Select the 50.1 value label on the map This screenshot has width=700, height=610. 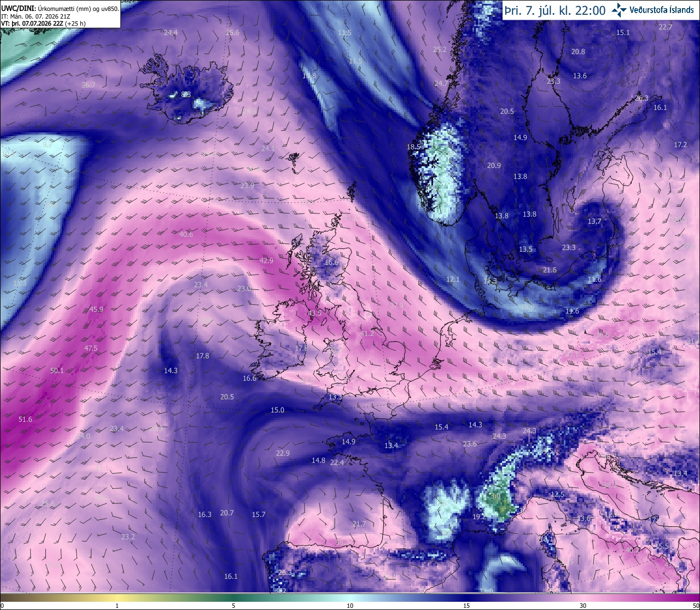coord(57,370)
